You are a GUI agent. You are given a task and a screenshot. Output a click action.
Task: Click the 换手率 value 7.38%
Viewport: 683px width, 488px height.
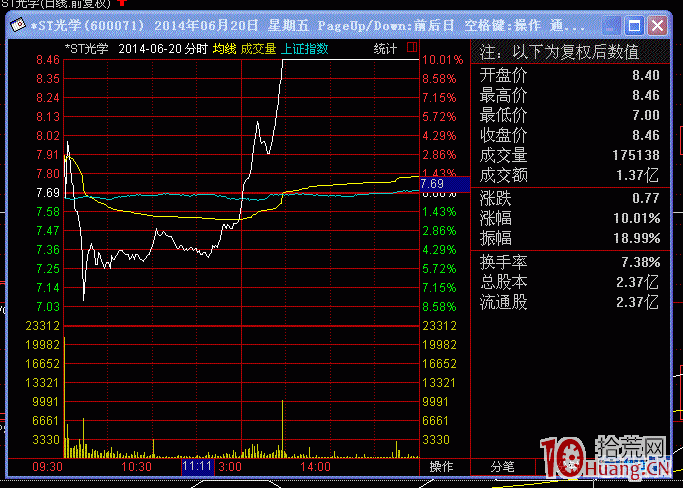point(641,262)
